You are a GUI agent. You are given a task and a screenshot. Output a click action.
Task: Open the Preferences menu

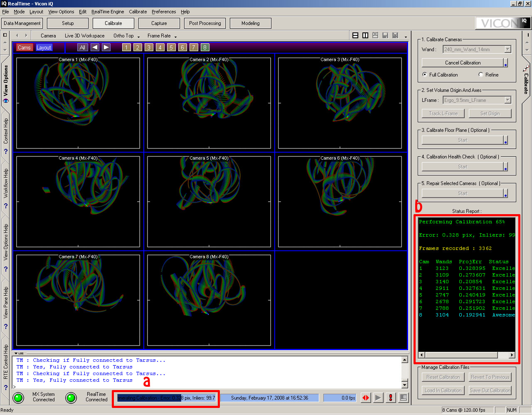click(x=164, y=12)
